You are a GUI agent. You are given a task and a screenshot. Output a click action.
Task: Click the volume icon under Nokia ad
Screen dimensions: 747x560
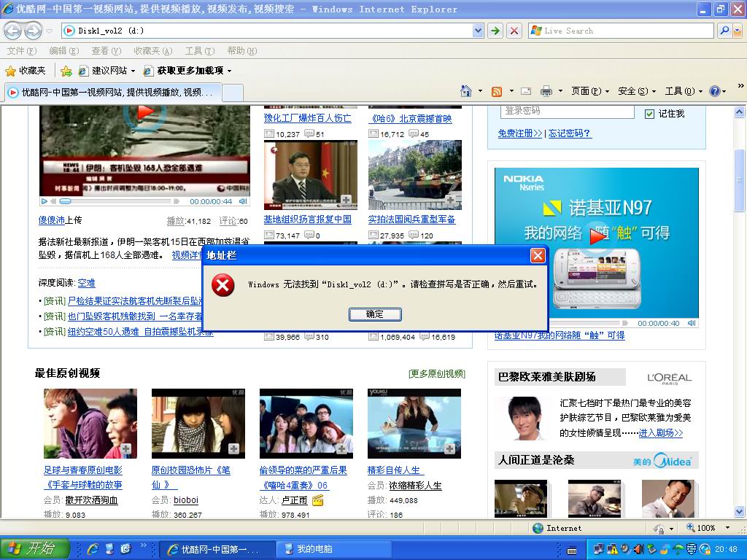coord(692,323)
